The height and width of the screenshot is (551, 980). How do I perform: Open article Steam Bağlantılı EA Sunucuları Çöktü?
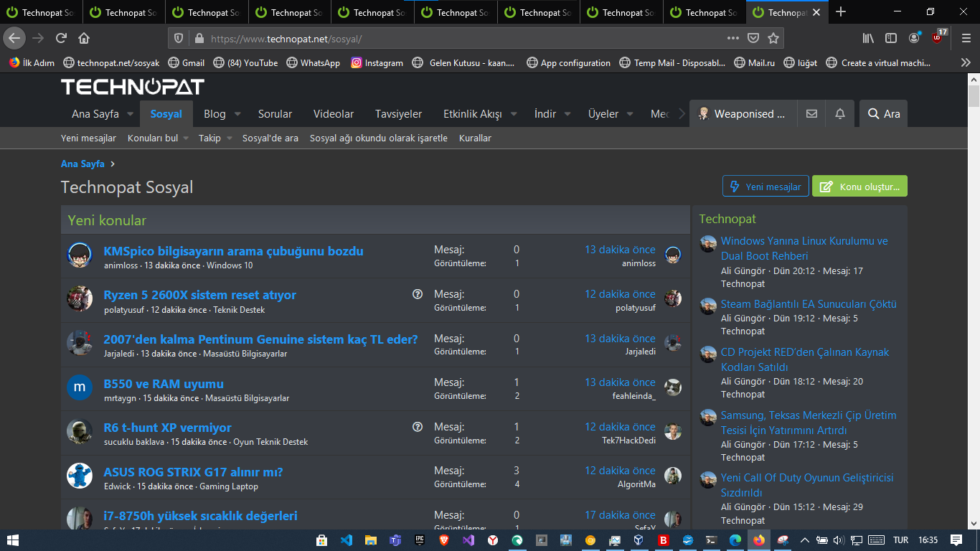809,304
